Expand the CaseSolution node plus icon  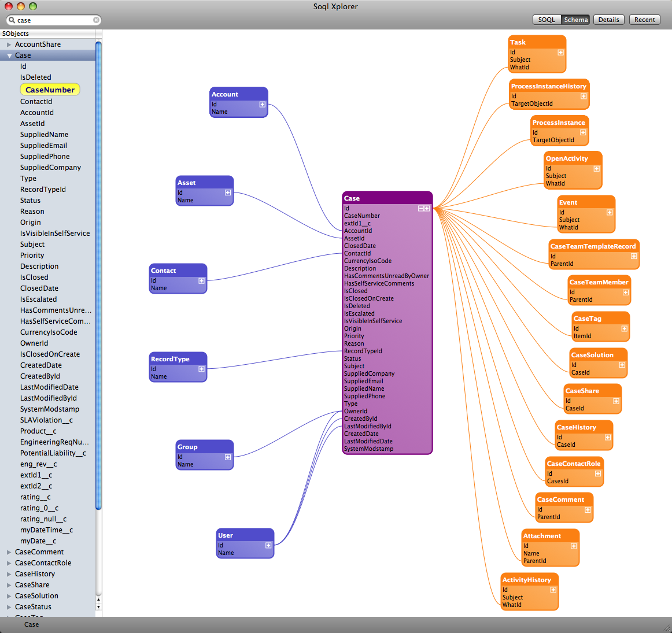click(622, 365)
